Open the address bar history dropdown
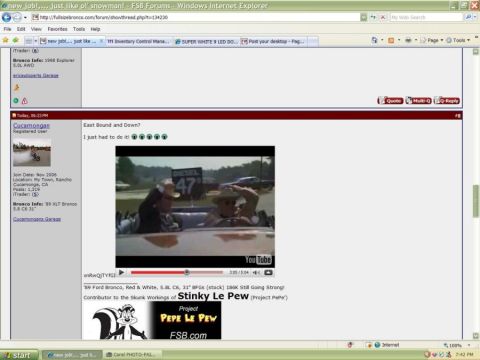 coord(364,17)
